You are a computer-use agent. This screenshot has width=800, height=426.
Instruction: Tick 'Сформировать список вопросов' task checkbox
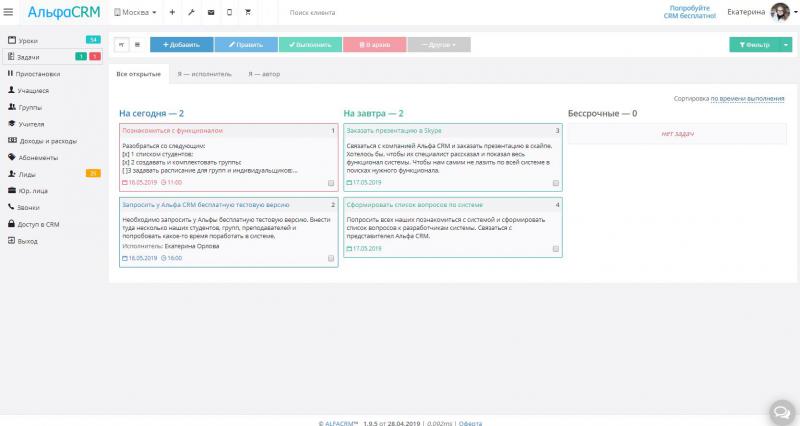click(556, 249)
